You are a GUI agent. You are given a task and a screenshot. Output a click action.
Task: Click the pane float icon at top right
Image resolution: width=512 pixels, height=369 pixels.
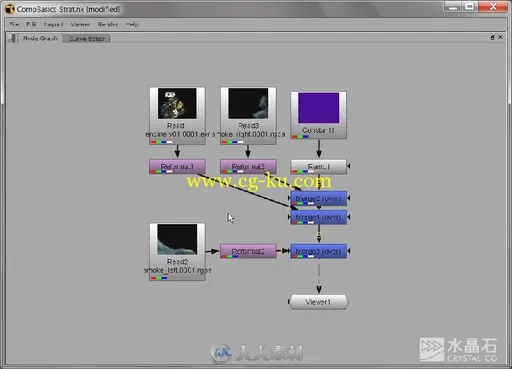point(492,37)
